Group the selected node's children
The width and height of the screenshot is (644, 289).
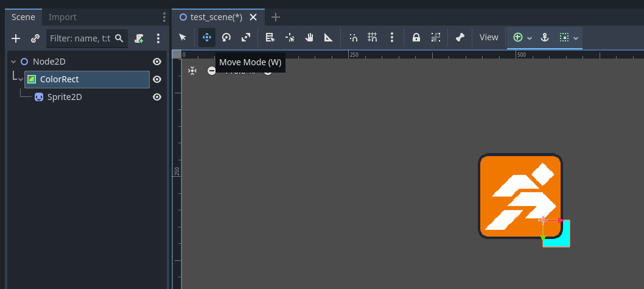(436, 37)
